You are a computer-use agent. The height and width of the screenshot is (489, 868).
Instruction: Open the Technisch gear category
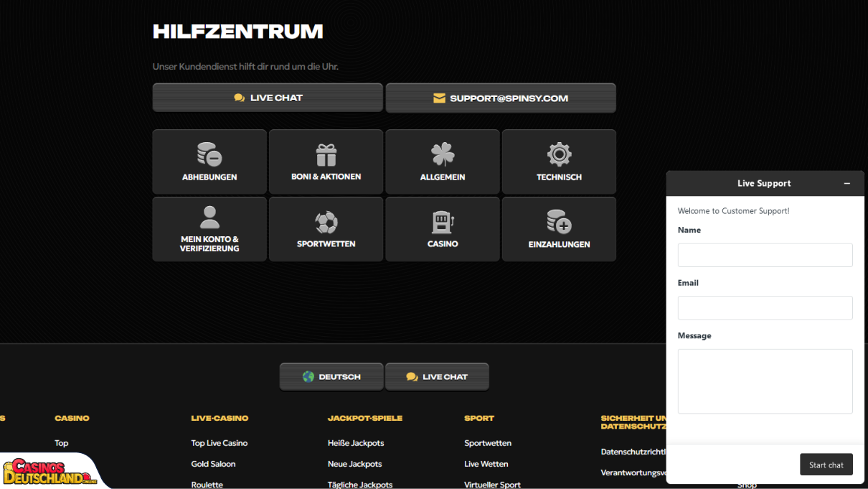tap(559, 162)
